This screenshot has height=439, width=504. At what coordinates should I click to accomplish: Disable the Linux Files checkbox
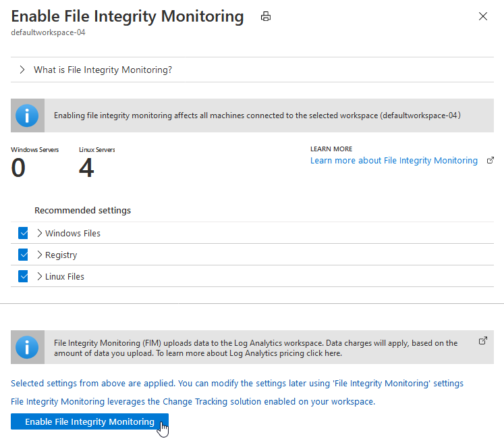[x=23, y=276]
